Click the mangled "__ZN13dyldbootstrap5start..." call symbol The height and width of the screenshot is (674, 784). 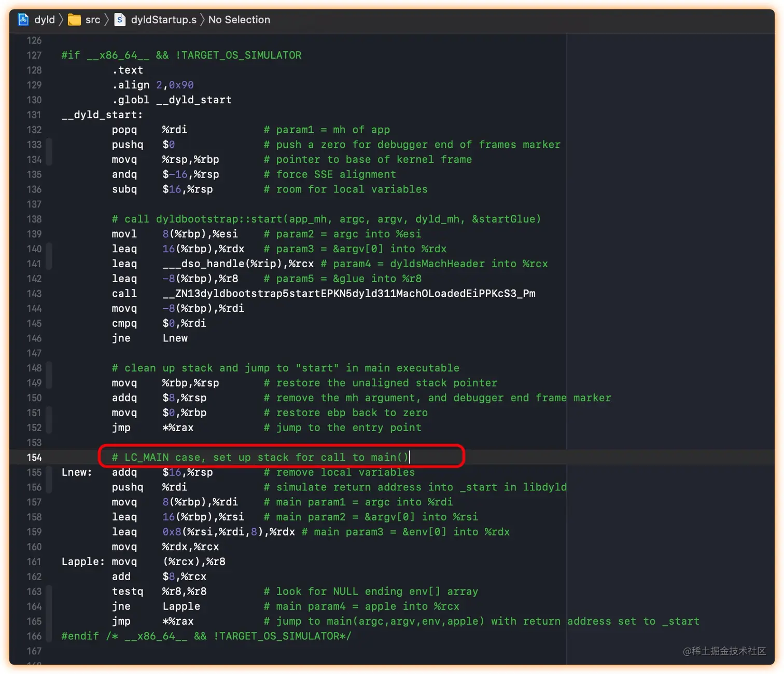tap(349, 294)
